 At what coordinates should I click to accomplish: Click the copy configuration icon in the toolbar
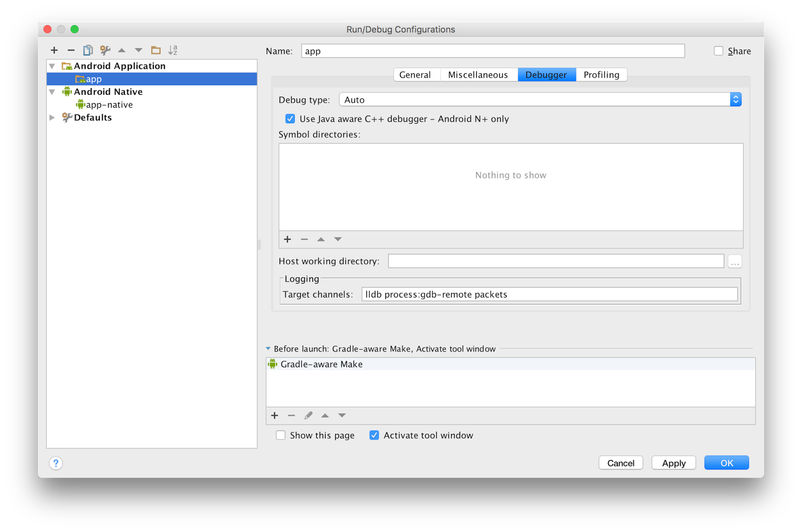tap(88, 50)
